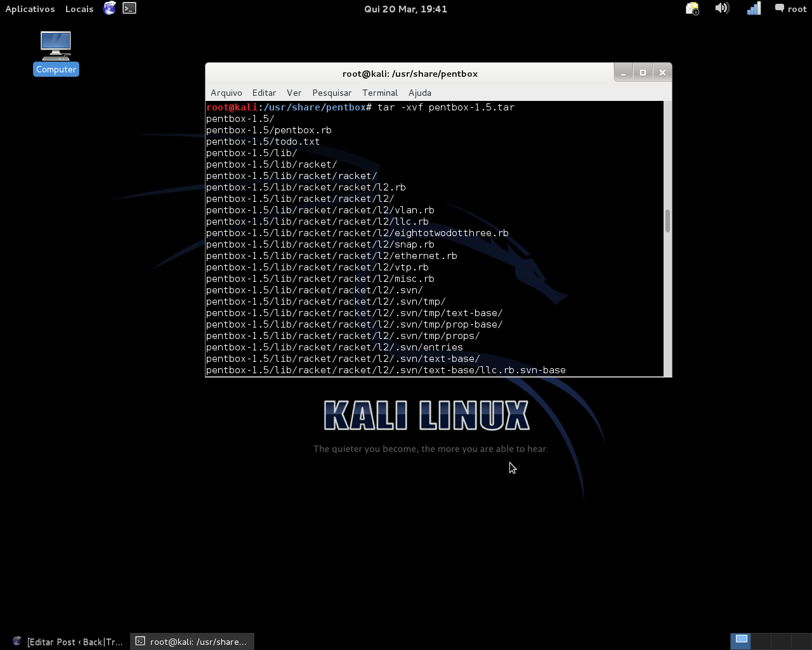Click the network connection indicator
Screen dimensions: 812x650
pos(754,8)
